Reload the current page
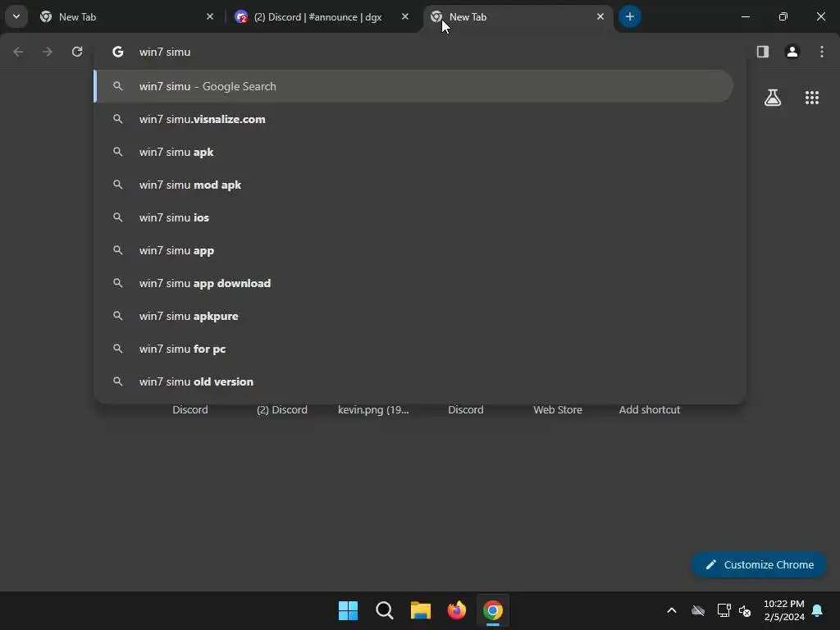Screen dimensions: 840x630 click(77, 52)
